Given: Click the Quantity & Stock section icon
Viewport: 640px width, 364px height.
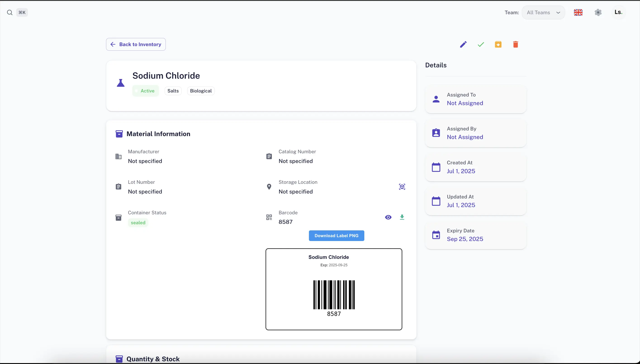Looking at the screenshot, I should [119, 359].
